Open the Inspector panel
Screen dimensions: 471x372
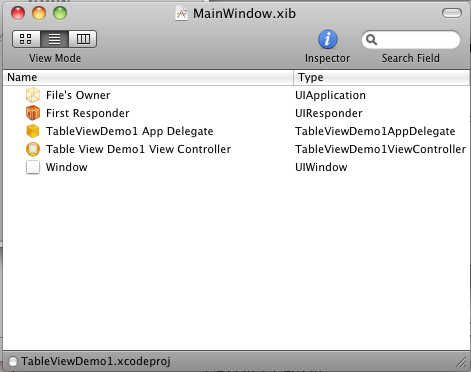328,39
